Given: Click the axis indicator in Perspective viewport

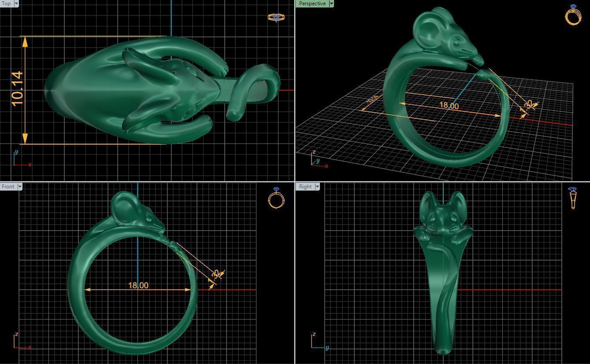Looking at the screenshot, I should [x=319, y=159].
